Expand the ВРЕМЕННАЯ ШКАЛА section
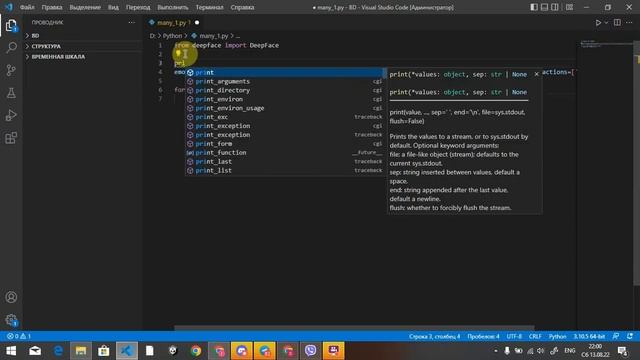 click(82, 57)
